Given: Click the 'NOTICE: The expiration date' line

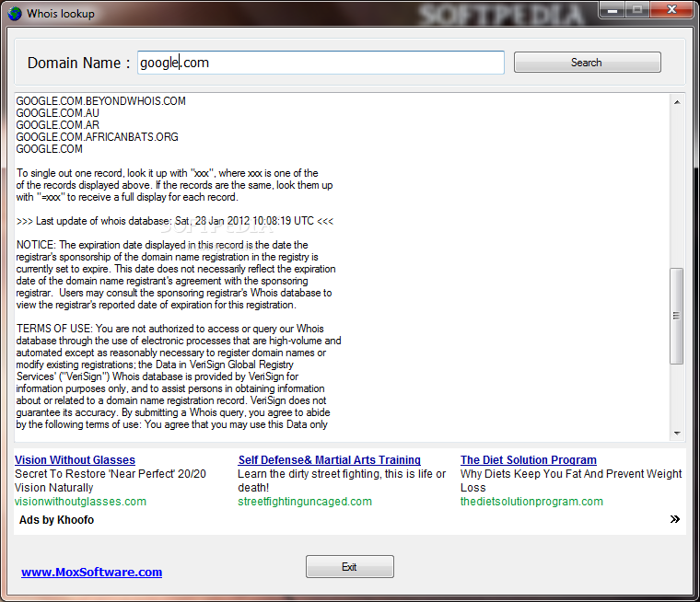Looking at the screenshot, I should (x=162, y=245).
